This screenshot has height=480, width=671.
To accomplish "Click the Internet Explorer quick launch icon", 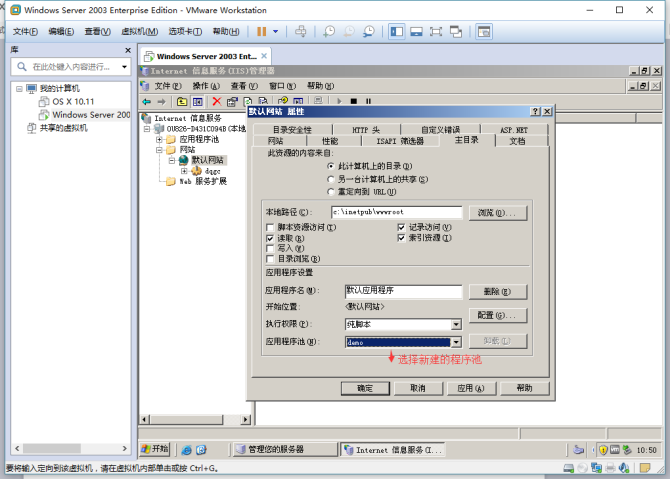I will pos(201,449).
